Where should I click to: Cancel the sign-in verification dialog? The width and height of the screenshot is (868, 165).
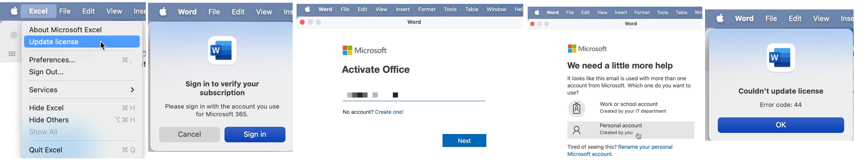point(189,134)
